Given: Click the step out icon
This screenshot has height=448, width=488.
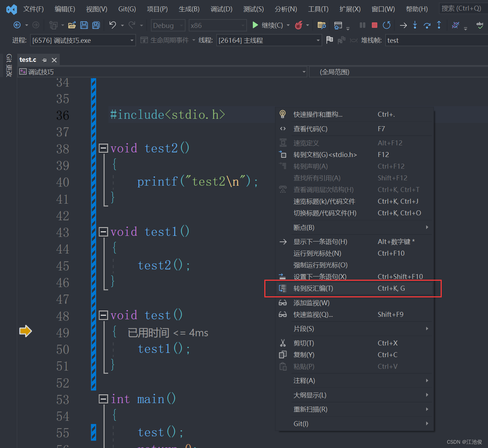Looking at the screenshot, I should (x=439, y=25).
